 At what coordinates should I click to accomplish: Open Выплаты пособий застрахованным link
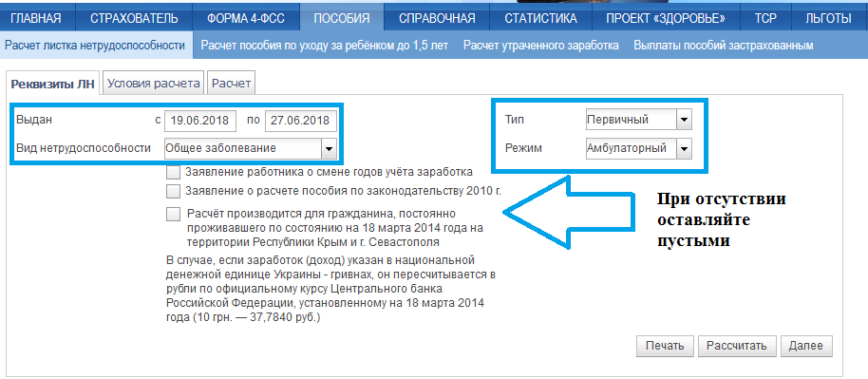724,46
